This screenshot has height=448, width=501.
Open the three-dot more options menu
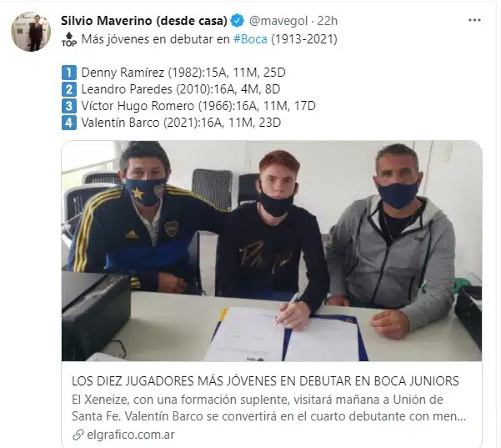[474, 20]
